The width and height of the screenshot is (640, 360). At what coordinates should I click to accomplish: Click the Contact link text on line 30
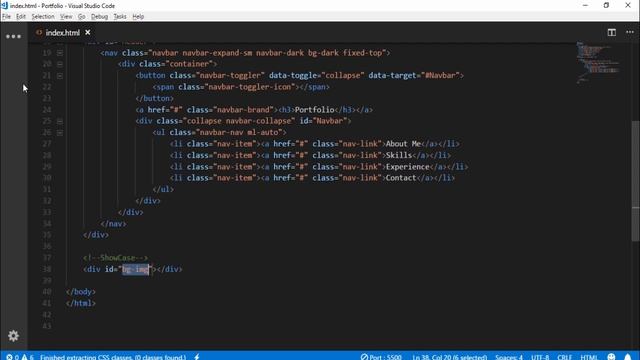tap(401, 178)
